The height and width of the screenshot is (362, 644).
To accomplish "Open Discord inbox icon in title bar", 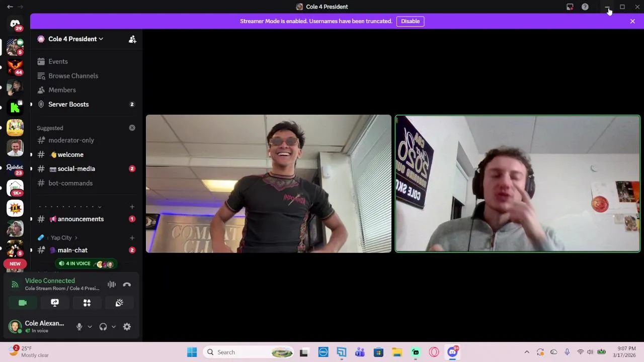I will pyautogui.click(x=570, y=7).
